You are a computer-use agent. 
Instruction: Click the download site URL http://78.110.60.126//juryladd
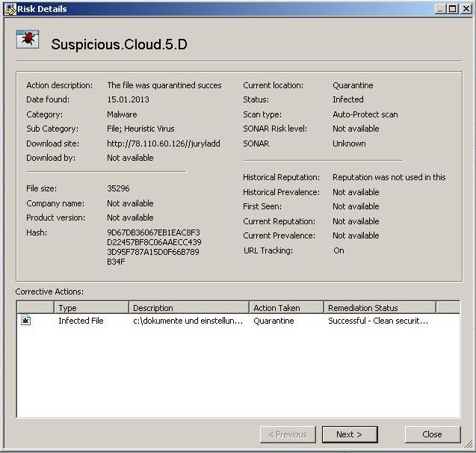tap(164, 144)
